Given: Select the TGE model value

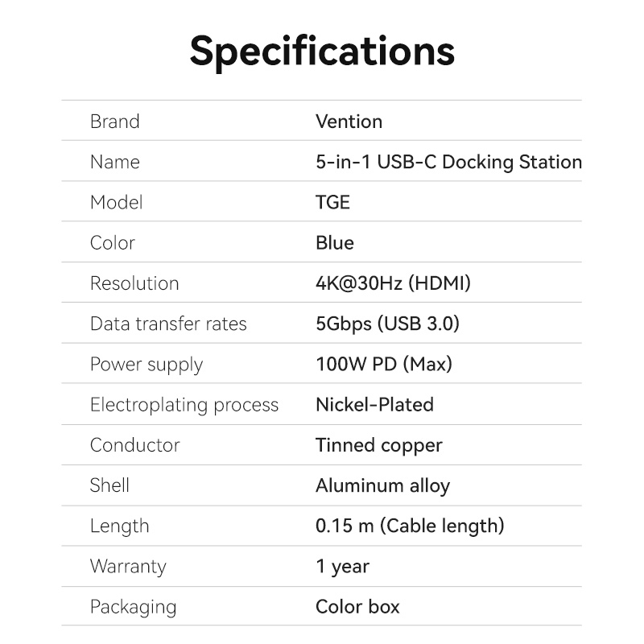Looking at the screenshot, I should [x=332, y=202].
